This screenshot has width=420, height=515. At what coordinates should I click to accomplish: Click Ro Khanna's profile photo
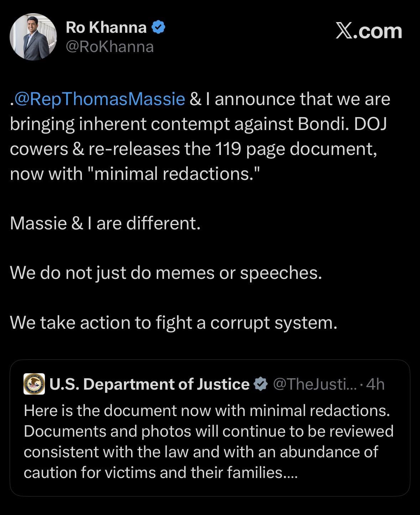(33, 37)
